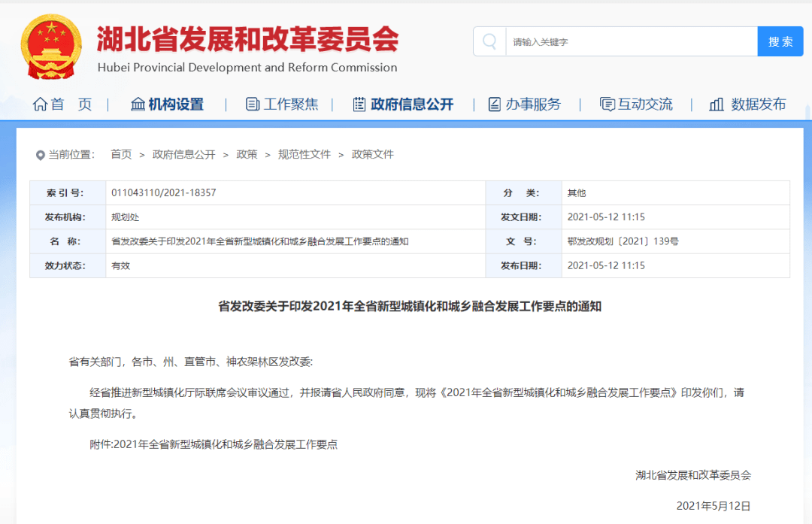This screenshot has height=524, width=812.
Task: Click the 文号 label cell
Action: pyautogui.click(x=523, y=241)
